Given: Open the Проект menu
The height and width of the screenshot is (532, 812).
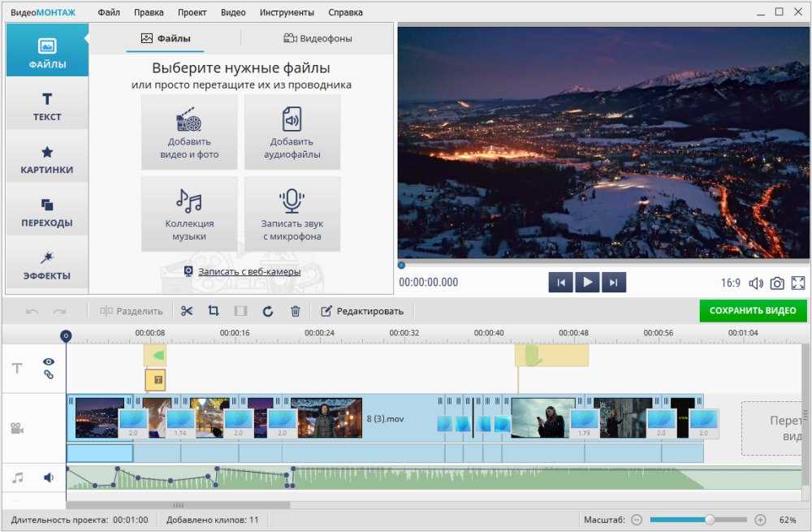Looking at the screenshot, I should coord(192,12).
